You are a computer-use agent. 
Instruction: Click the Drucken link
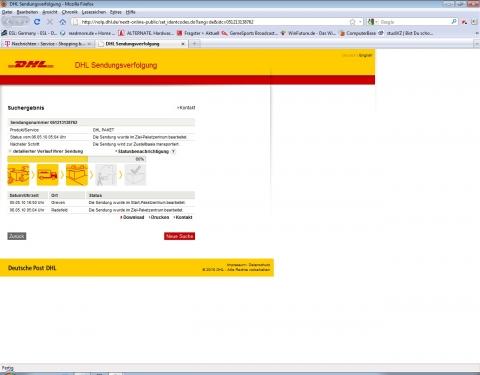point(159,217)
